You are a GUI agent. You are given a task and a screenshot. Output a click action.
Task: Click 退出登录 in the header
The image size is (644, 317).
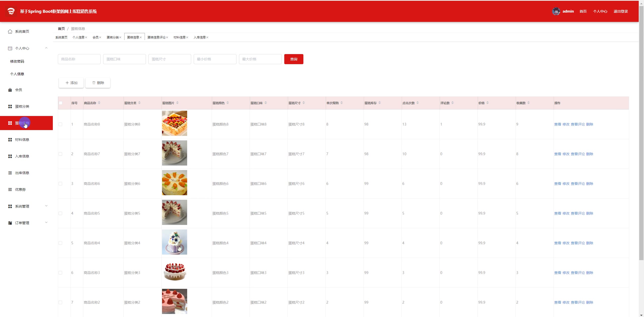tap(621, 11)
